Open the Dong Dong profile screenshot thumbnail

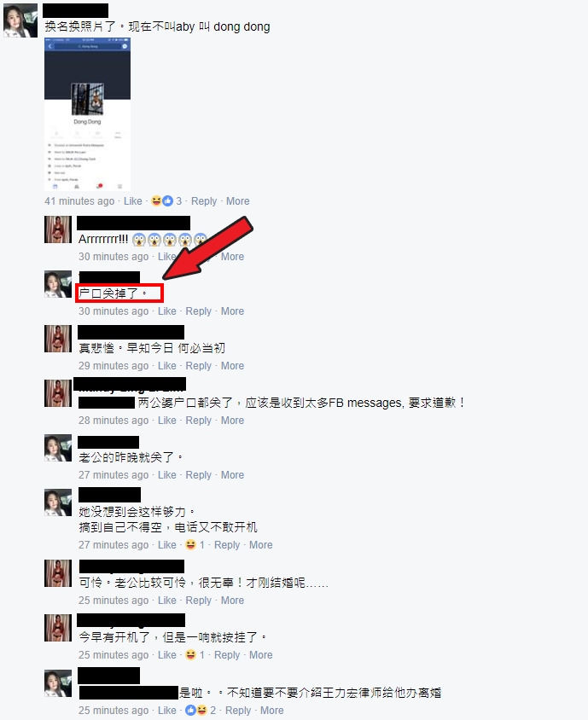tap(87, 114)
